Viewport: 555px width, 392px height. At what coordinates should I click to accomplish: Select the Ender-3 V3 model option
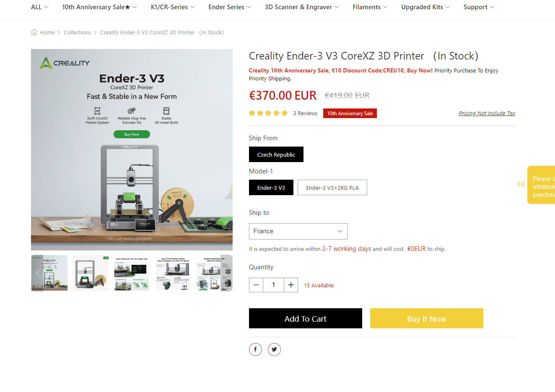(x=271, y=188)
